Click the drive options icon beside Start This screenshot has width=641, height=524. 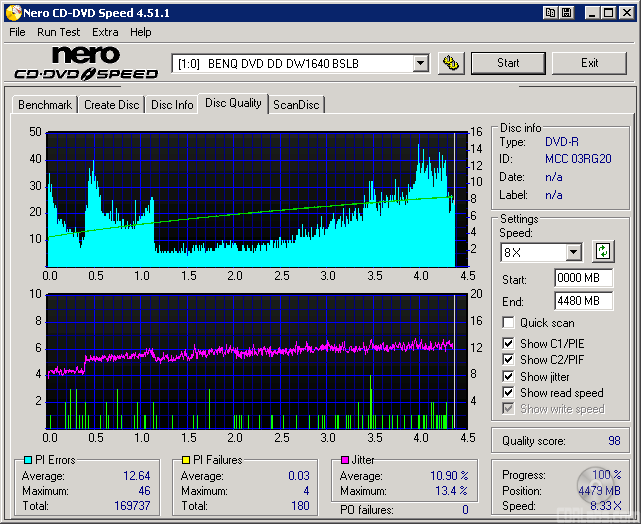click(452, 63)
